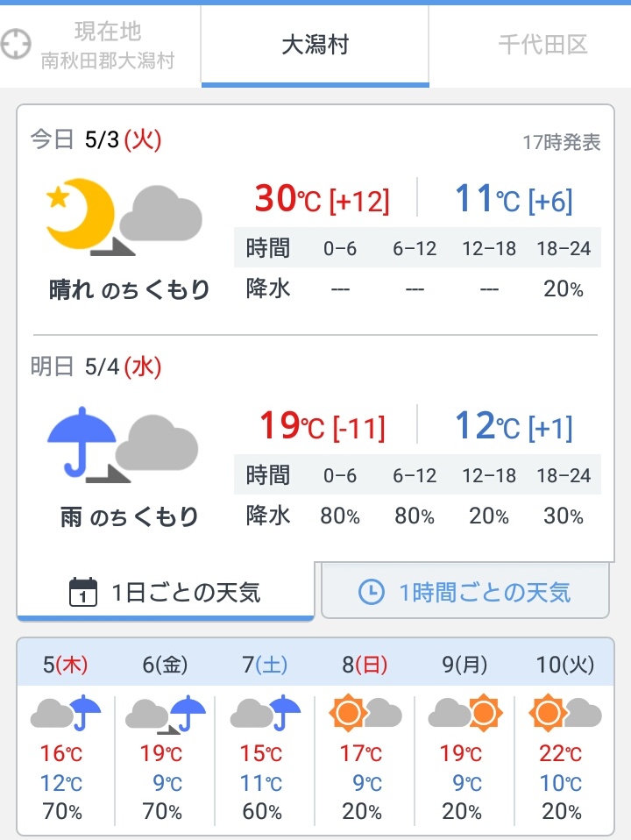The height and width of the screenshot is (840, 631).
Task: Select the 1日ごとの天気 daily forecast tab
Action: pos(166,592)
